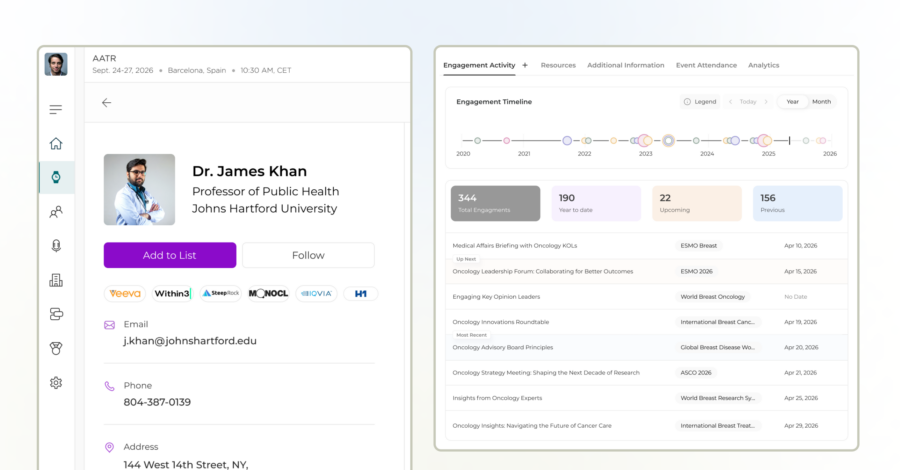Open Oncology Advisory Board Principles row

click(646, 347)
